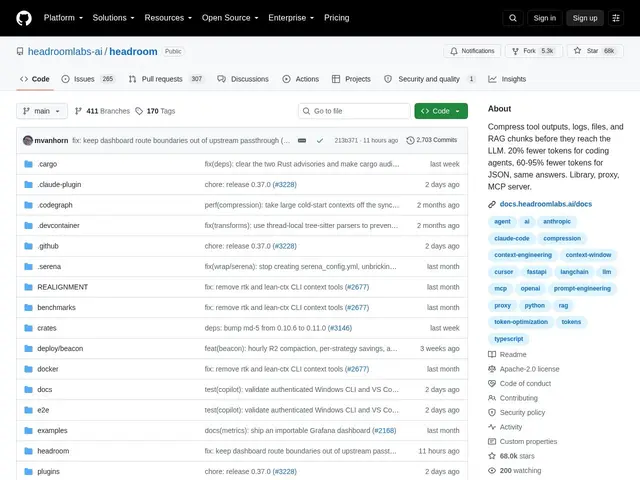Click the REALIGNMENT folder icon
The width and height of the screenshot is (640, 480).
pyautogui.click(x=28, y=287)
